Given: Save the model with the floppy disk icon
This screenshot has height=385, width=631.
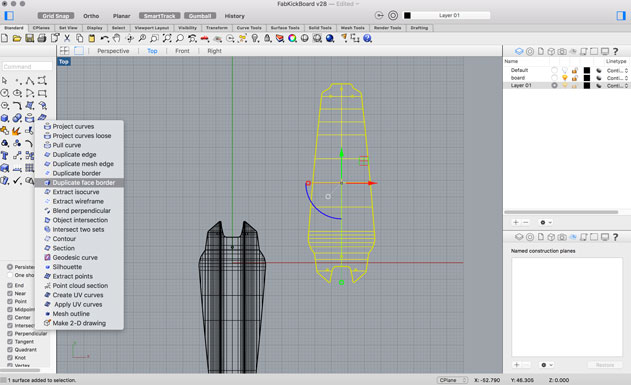Looking at the screenshot, I should [x=29, y=38].
